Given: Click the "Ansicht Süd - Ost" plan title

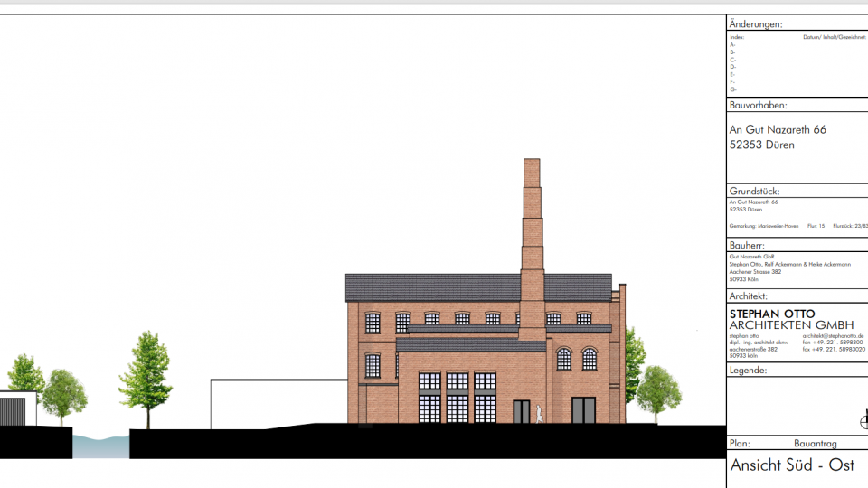Looking at the screenshot, I should click(791, 465).
